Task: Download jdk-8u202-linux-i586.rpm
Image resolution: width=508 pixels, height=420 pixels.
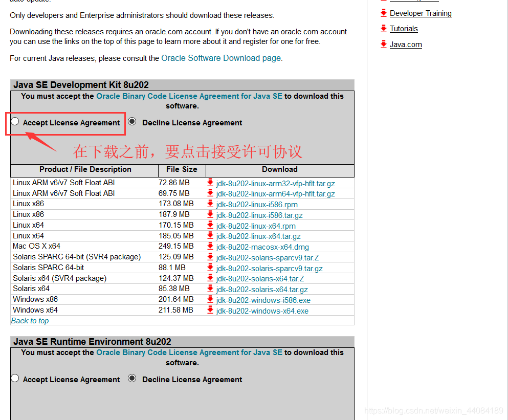Action: [257, 205]
